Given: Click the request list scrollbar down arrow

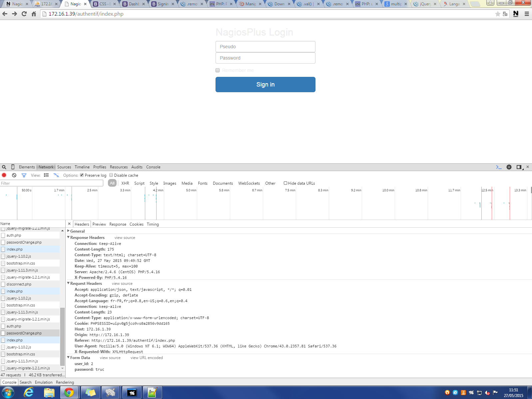Looking at the screenshot, I should [x=62, y=368].
